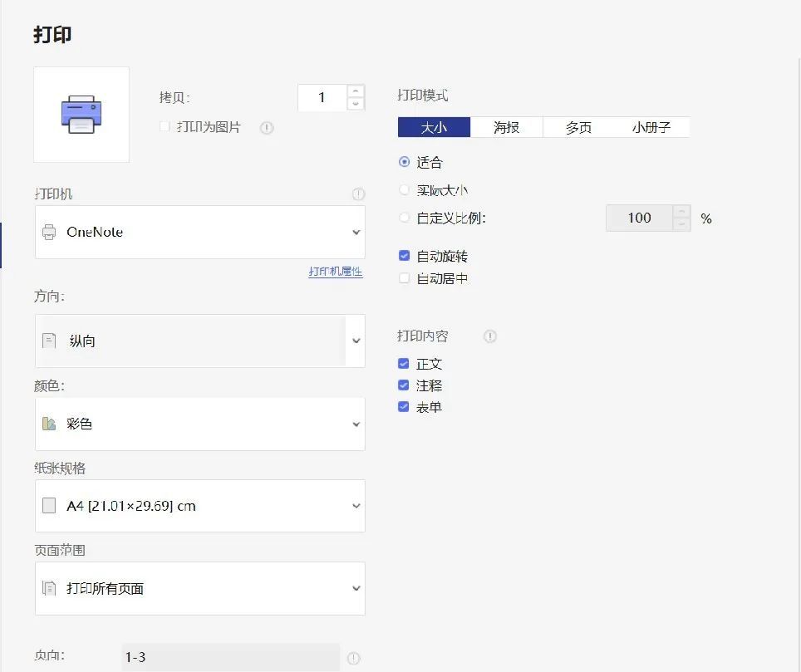The height and width of the screenshot is (672, 801).
Task: Open the 打印机属性 link
Action: click(x=336, y=271)
